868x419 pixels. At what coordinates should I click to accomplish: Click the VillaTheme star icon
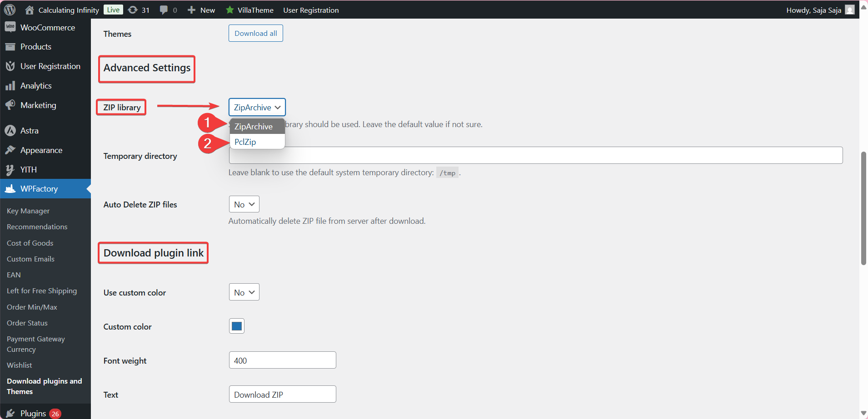[230, 10]
